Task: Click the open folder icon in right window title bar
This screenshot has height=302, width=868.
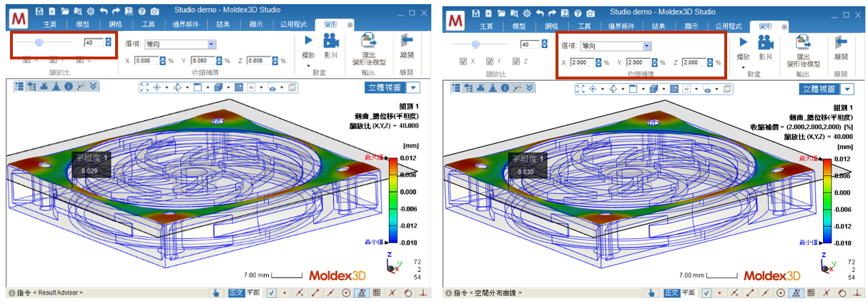Action: coord(500,12)
